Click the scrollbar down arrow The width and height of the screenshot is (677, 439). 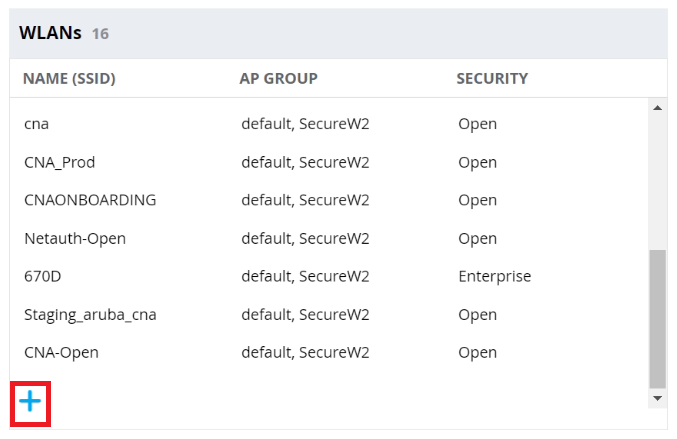pyautogui.click(x=657, y=398)
